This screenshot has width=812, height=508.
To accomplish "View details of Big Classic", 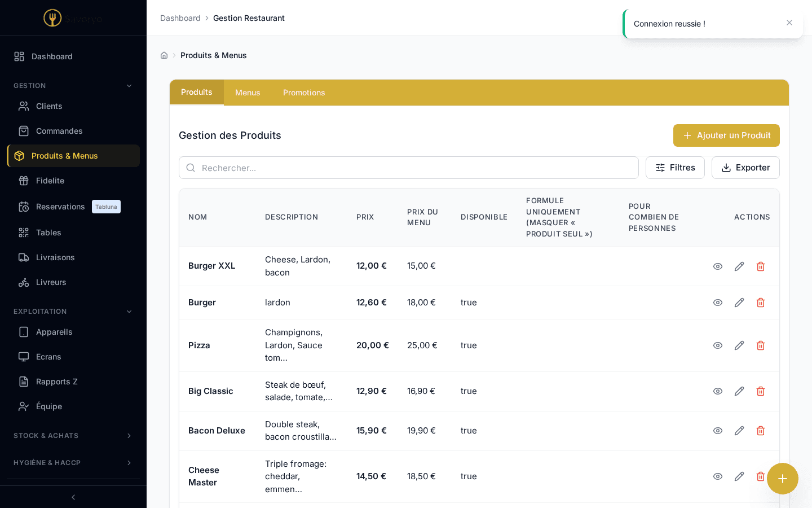I will [718, 391].
